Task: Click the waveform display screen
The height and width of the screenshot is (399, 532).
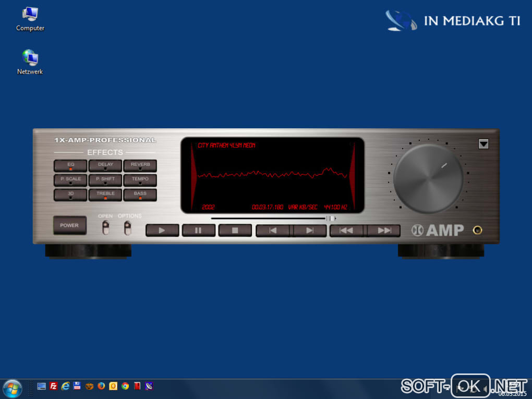Action: click(272, 175)
